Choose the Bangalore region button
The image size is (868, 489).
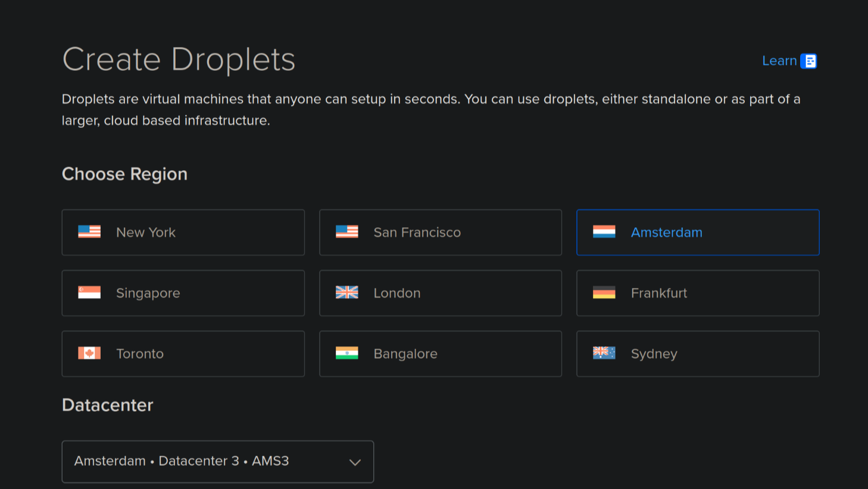coord(441,354)
